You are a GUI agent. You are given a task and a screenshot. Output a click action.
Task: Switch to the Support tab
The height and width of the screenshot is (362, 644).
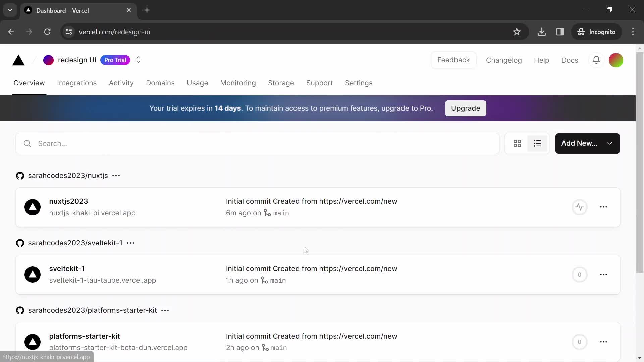tap(319, 83)
